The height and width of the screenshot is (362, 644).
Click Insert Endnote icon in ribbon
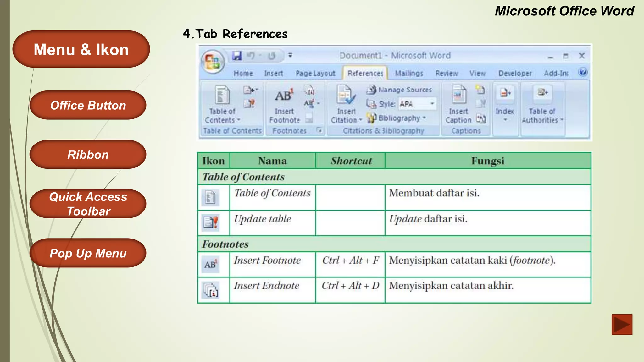[310, 90]
